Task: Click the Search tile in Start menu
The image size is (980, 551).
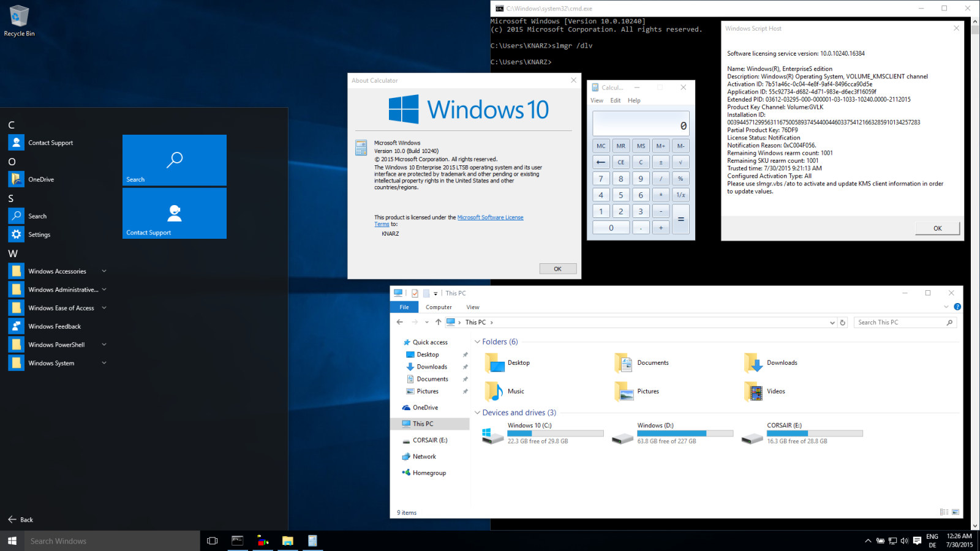Action: click(x=175, y=160)
